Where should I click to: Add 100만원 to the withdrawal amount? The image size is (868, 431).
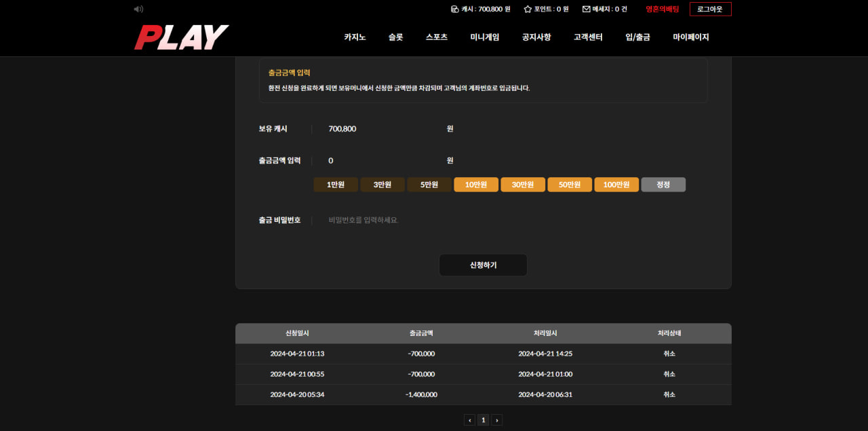pos(616,185)
